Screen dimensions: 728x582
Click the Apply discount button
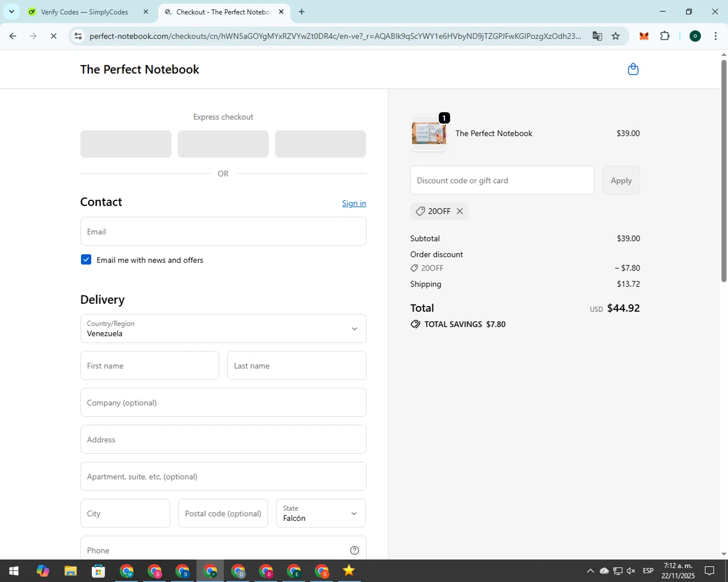(x=621, y=180)
